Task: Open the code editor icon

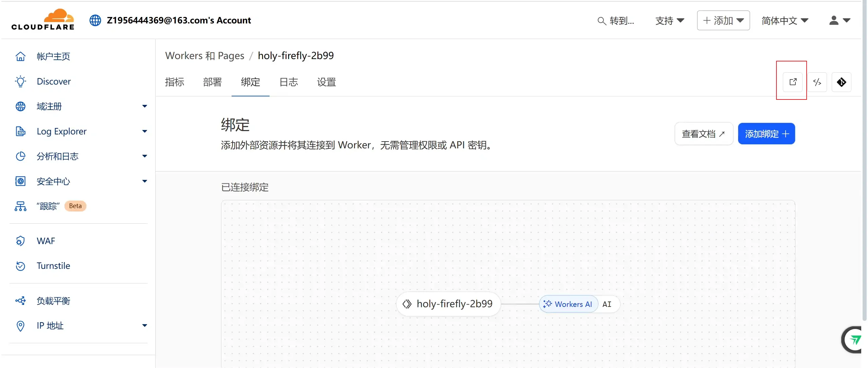Action: pos(817,82)
